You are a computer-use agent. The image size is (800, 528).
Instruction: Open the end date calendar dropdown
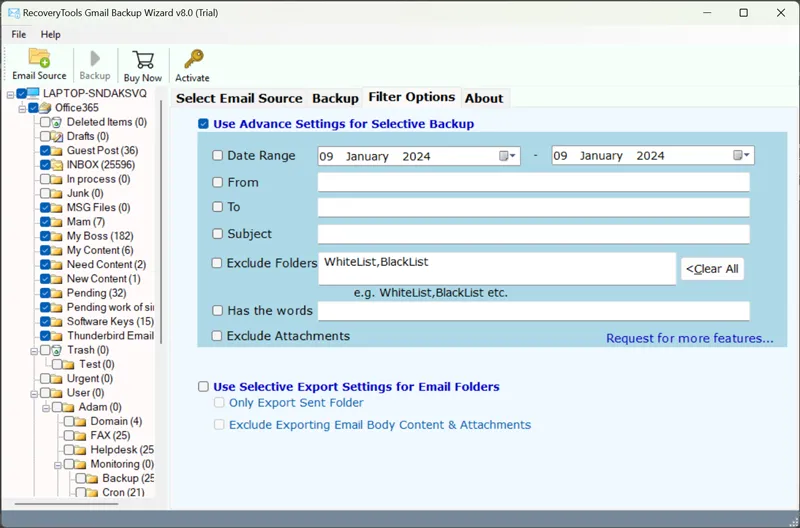(742, 156)
